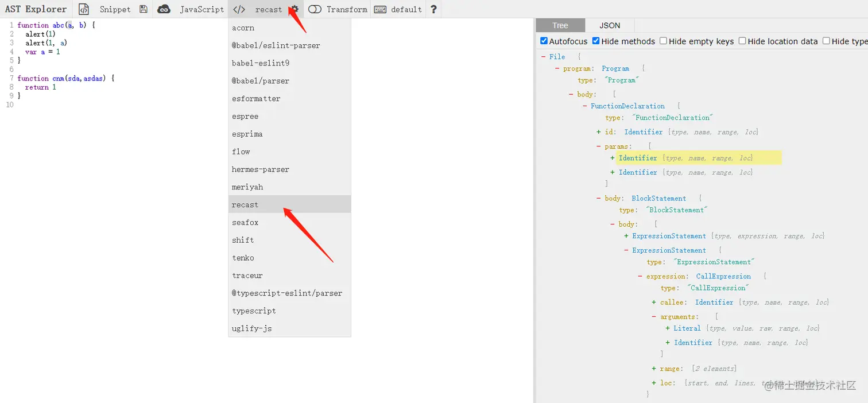Select uglify-js parser
Viewport: 868px width, 403px height.
click(289, 328)
